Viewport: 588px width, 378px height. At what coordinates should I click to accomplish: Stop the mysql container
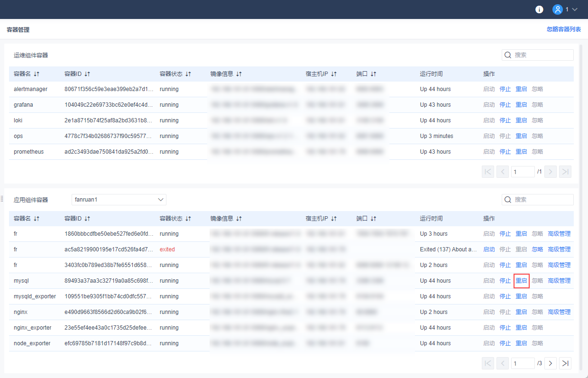pos(505,281)
